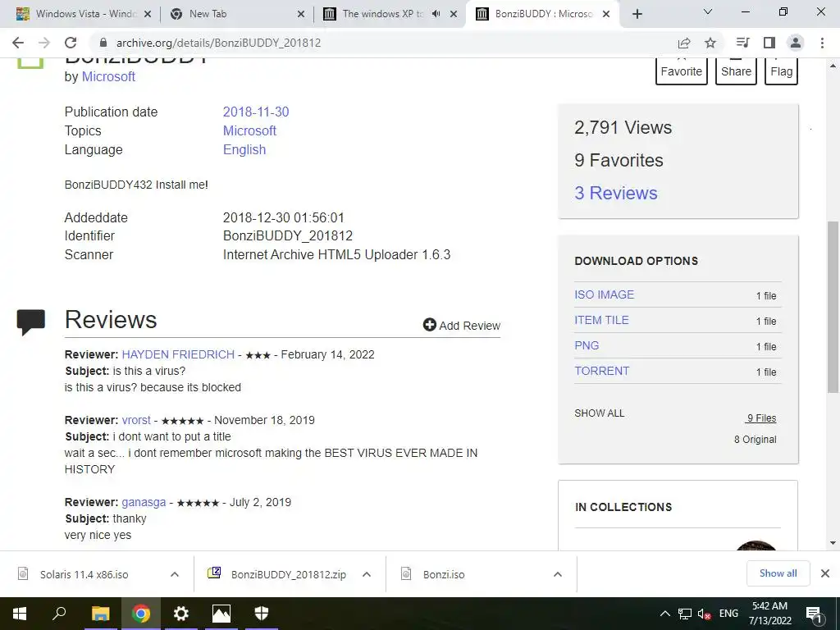This screenshot has height=630, width=840.
Task: Open File Explorer from taskbar
Action: (x=100, y=614)
